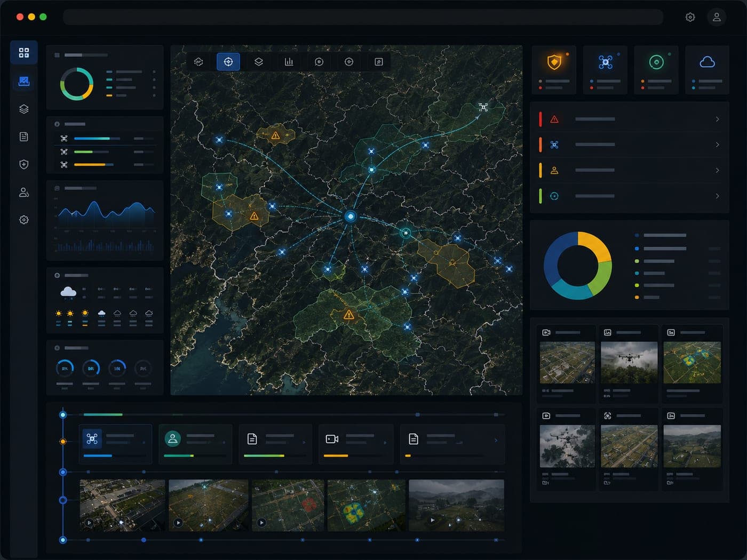The width and height of the screenshot is (747, 560).
Task: Click the central hub node on map
Action: click(351, 216)
